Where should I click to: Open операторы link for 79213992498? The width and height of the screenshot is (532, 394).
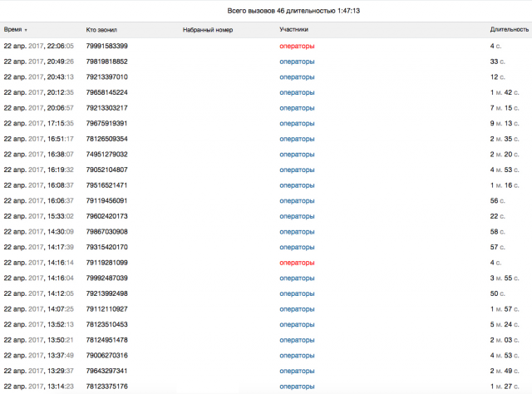(297, 294)
